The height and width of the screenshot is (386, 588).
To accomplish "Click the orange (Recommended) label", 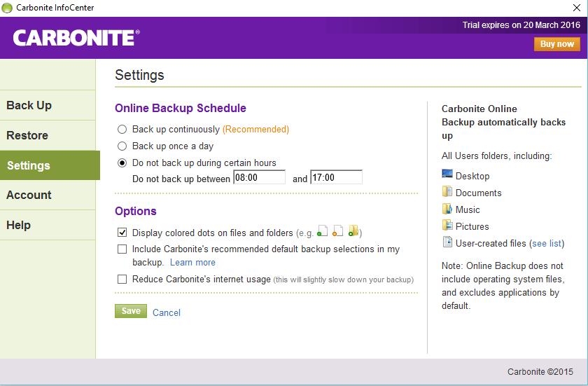I will click(255, 130).
